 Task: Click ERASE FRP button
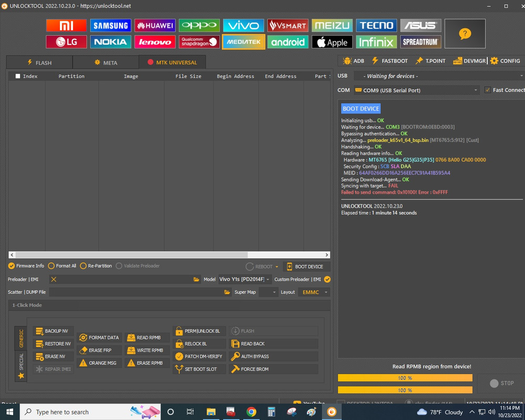coord(99,350)
